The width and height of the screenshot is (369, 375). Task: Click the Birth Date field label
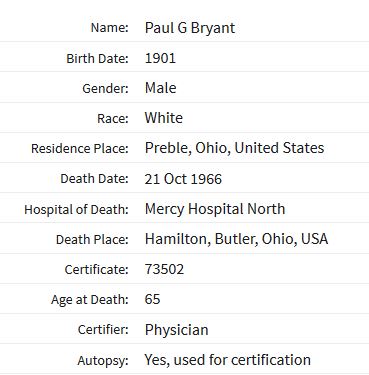97,59
